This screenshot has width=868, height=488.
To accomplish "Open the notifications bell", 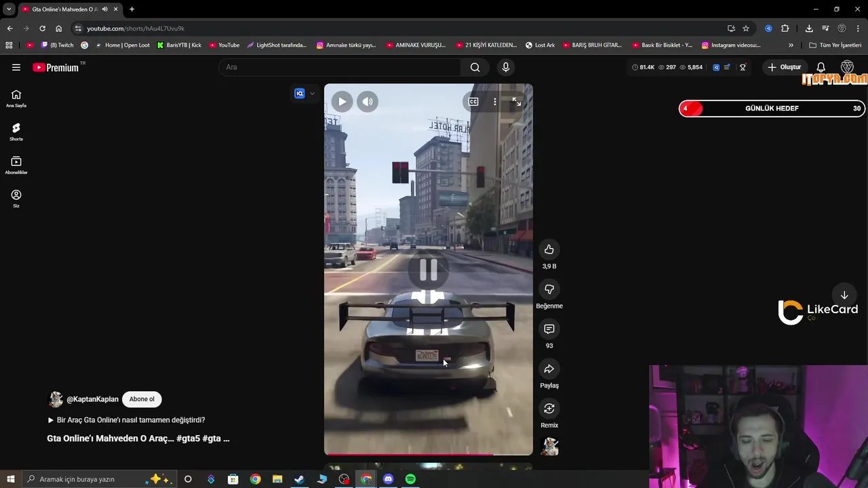I will click(821, 67).
